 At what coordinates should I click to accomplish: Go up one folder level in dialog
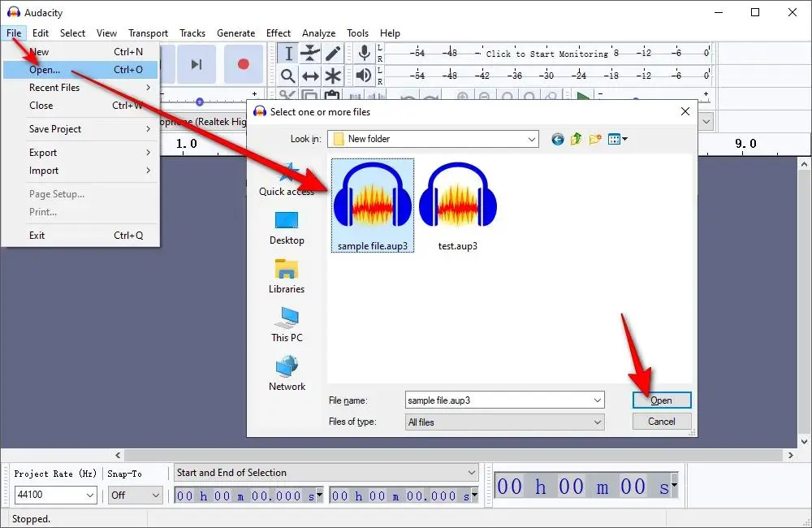click(x=576, y=139)
